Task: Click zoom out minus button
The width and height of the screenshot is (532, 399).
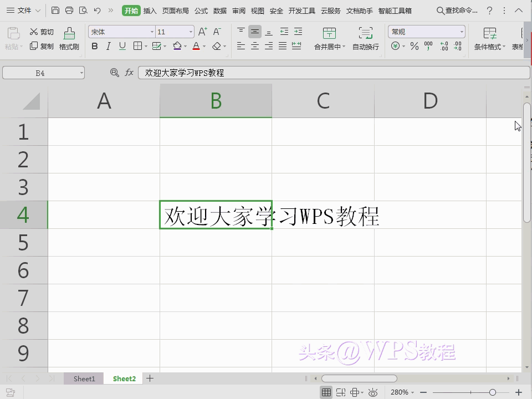Action: click(x=423, y=392)
